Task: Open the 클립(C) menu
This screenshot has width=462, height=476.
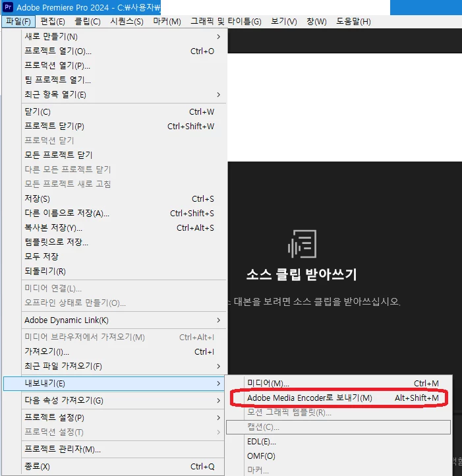Action: [88, 22]
